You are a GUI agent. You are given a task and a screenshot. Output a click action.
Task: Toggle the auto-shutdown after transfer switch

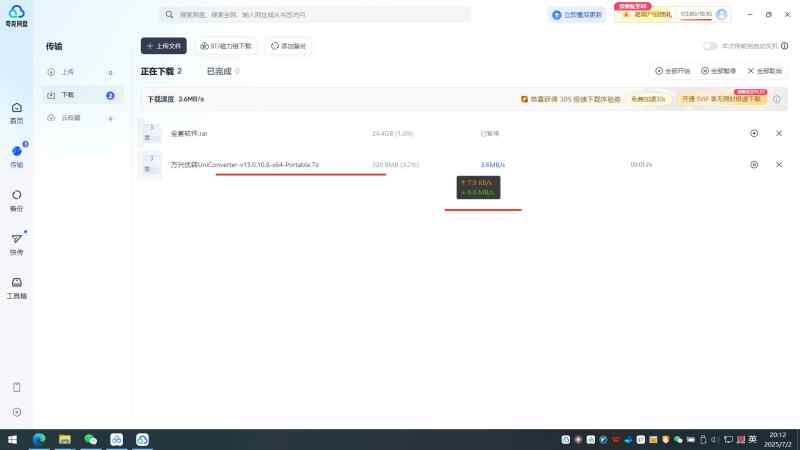[x=710, y=46]
